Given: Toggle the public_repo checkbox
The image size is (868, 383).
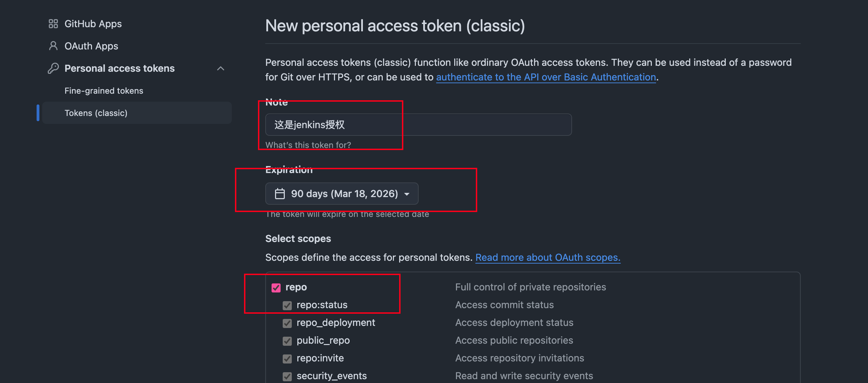Looking at the screenshot, I should [x=287, y=341].
